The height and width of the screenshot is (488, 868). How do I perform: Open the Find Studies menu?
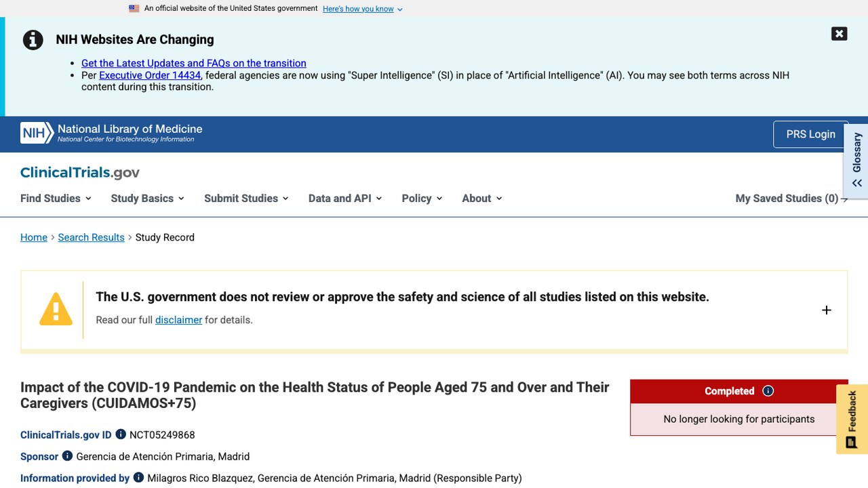56,199
